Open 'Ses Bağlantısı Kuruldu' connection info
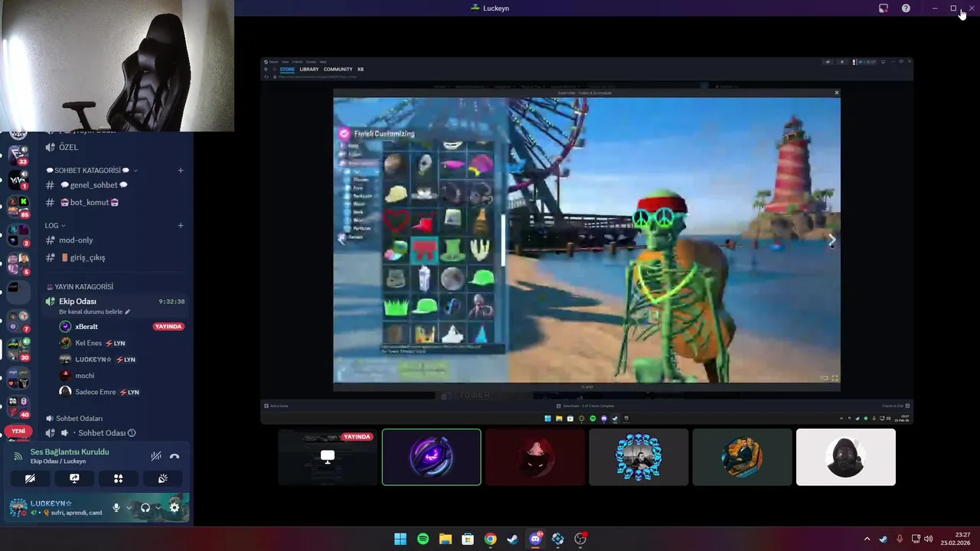Screen dimensions: 980x551 click(x=70, y=452)
